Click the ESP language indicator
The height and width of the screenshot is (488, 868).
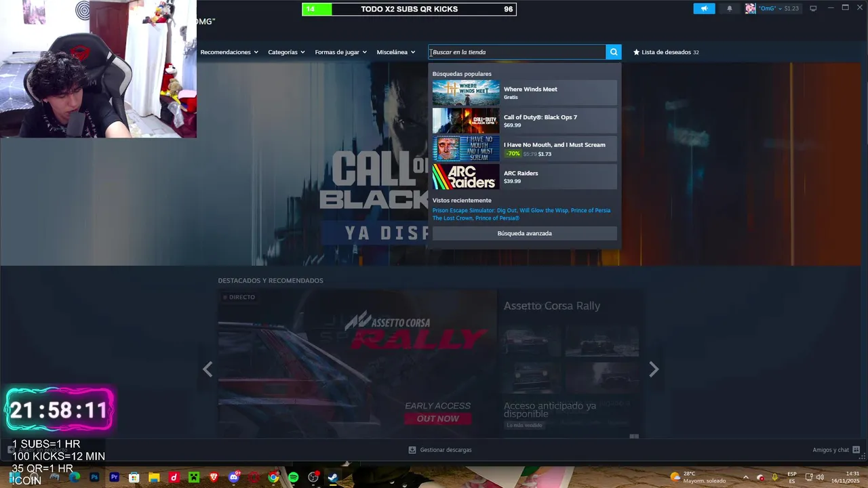point(792,477)
